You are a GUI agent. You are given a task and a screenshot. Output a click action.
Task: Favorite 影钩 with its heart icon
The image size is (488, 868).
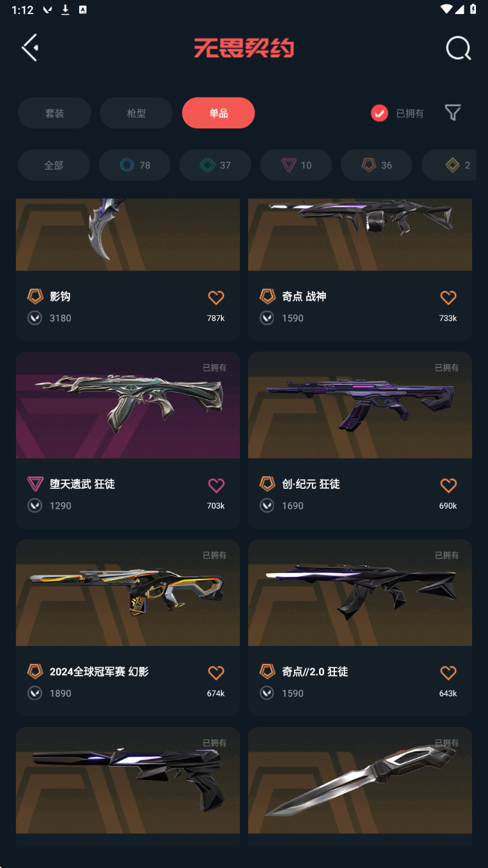(216, 297)
